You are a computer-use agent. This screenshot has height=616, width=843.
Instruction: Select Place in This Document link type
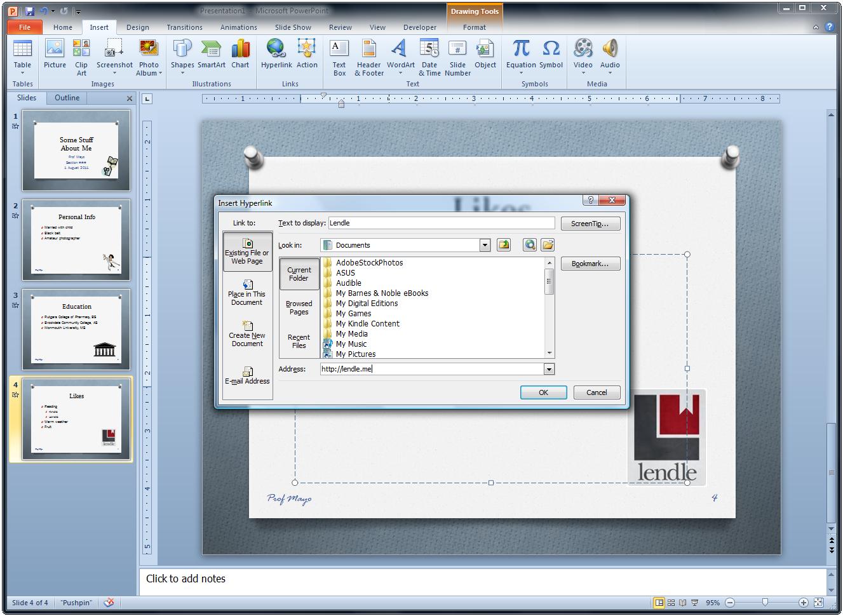pyautogui.click(x=247, y=293)
